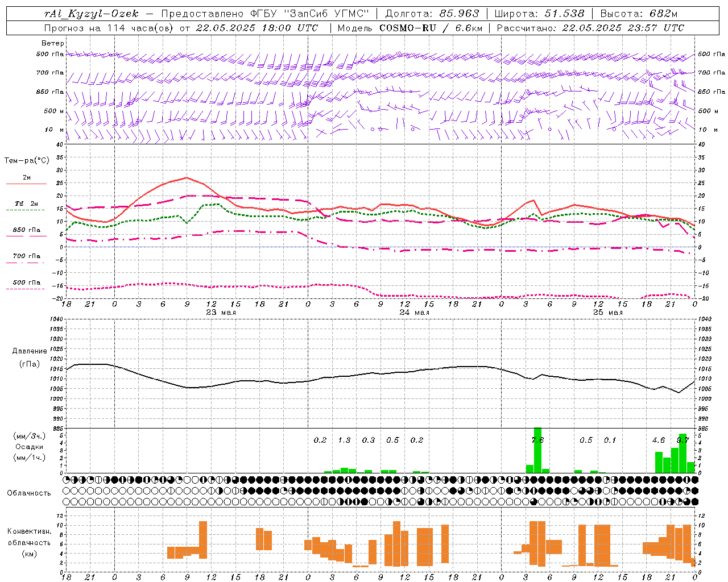Click the 1.3 precipitation amount

point(344,440)
